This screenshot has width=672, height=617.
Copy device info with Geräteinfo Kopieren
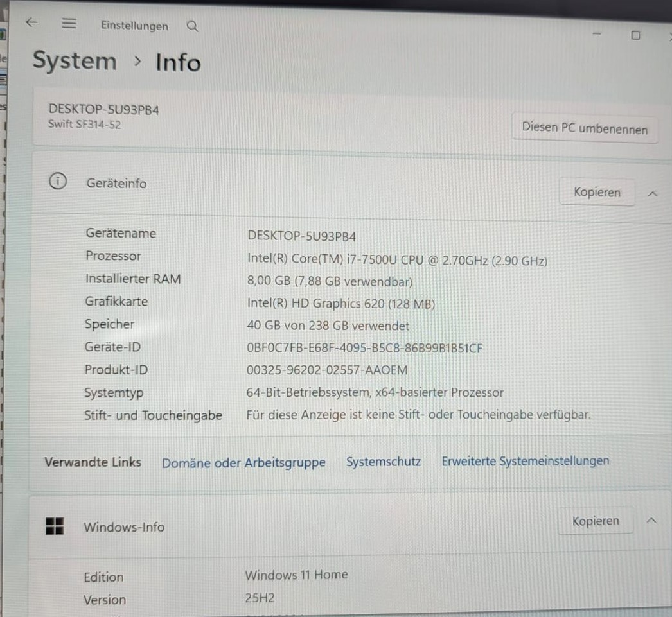tap(597, 192)
